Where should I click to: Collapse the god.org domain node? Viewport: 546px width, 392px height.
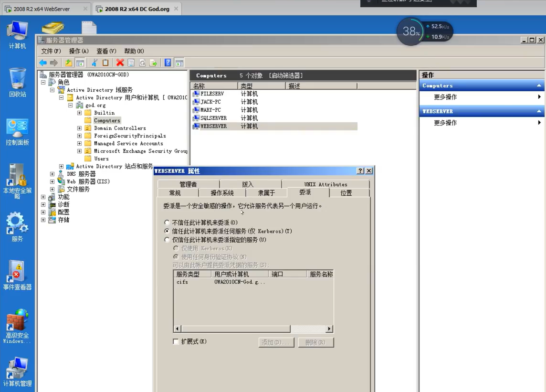click(70, 105)
